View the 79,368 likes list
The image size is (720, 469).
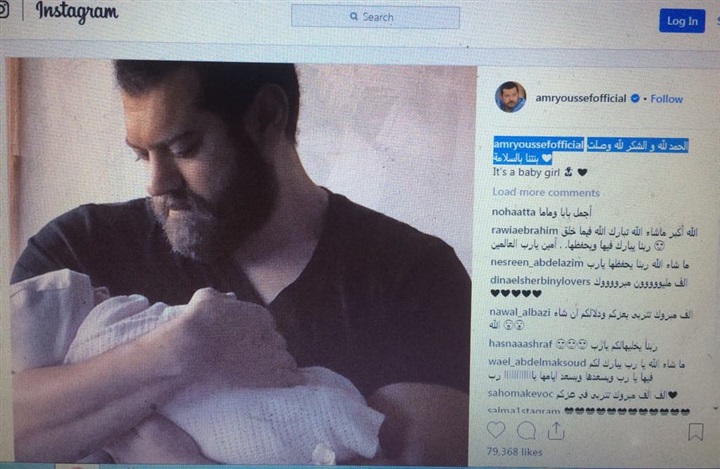[514, 452]
